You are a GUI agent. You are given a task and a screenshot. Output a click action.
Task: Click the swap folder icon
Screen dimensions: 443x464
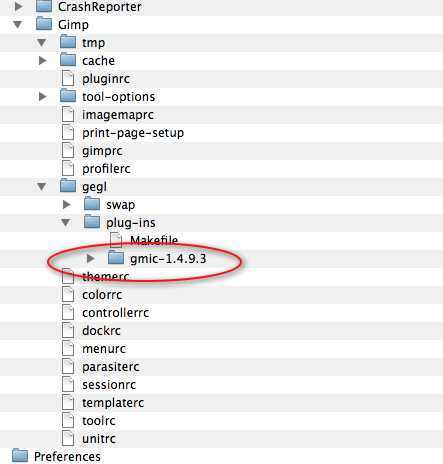coord(92,204)
